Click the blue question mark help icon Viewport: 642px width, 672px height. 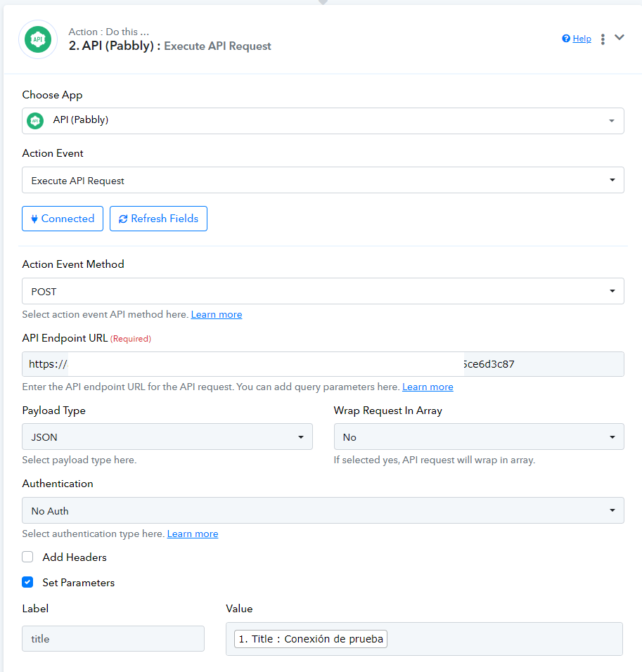pyautogui.click(x=566, y=39)
